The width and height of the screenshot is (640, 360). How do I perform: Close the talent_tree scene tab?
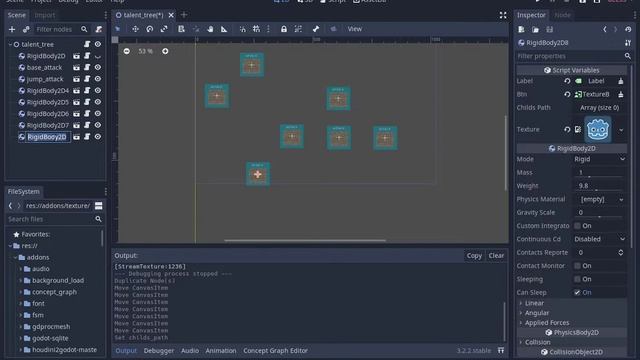(171, 15)
